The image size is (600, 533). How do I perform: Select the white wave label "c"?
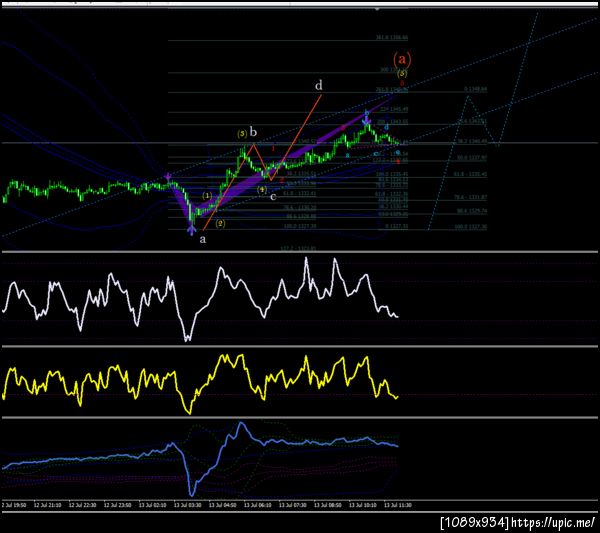(273, 197)
